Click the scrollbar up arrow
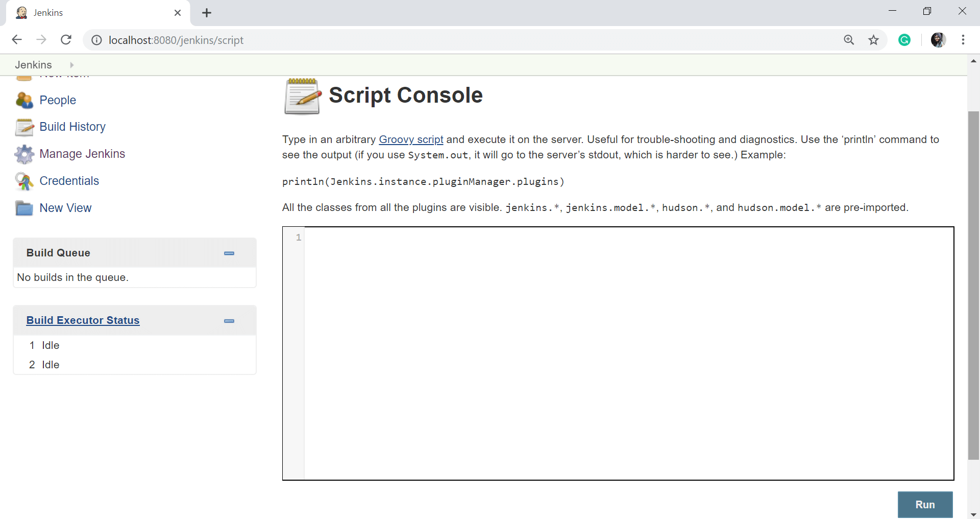This screenshot has width=980, height=519. pyautogui.click(x=973, y=61)
